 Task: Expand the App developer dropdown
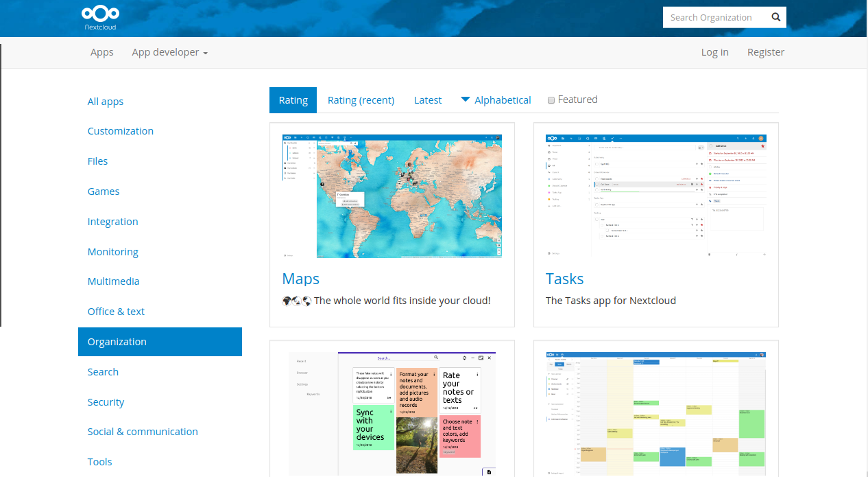[170, 52]
